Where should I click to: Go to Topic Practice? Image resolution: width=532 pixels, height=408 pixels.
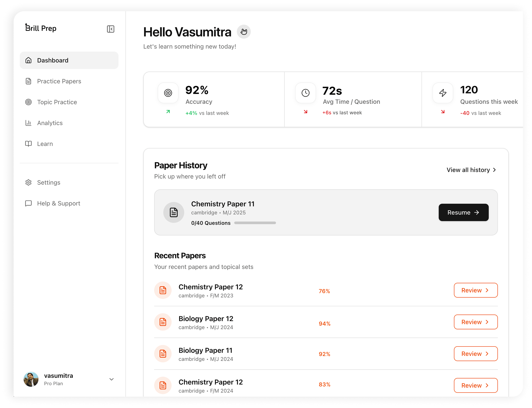pos(69,102)
